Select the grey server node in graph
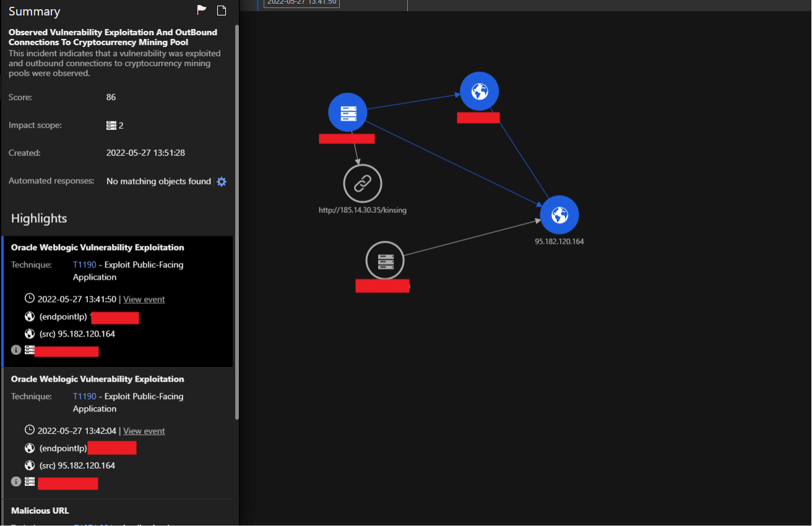Image resolution: width=812 pixels, height=526 pixels. click(384, 261)
